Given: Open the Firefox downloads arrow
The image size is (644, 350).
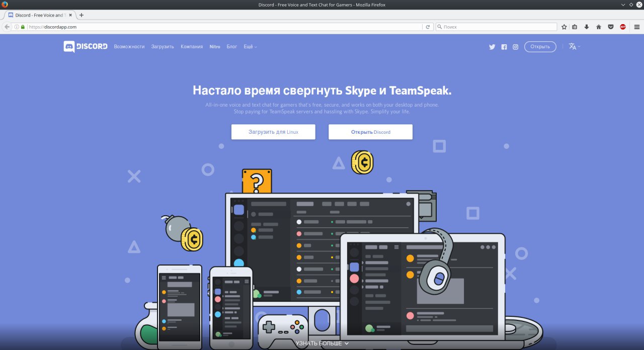Looking at the screenshot, I should [x=587, y=27].
